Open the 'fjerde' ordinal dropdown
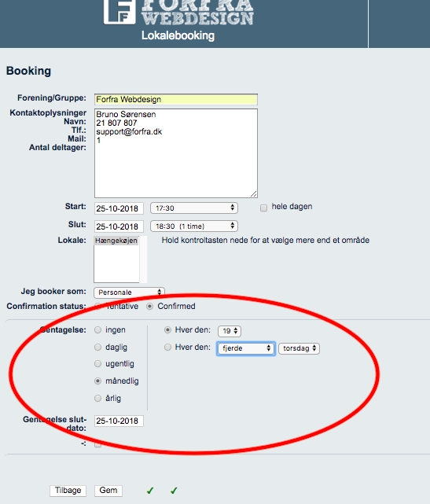 pos(246,348)
